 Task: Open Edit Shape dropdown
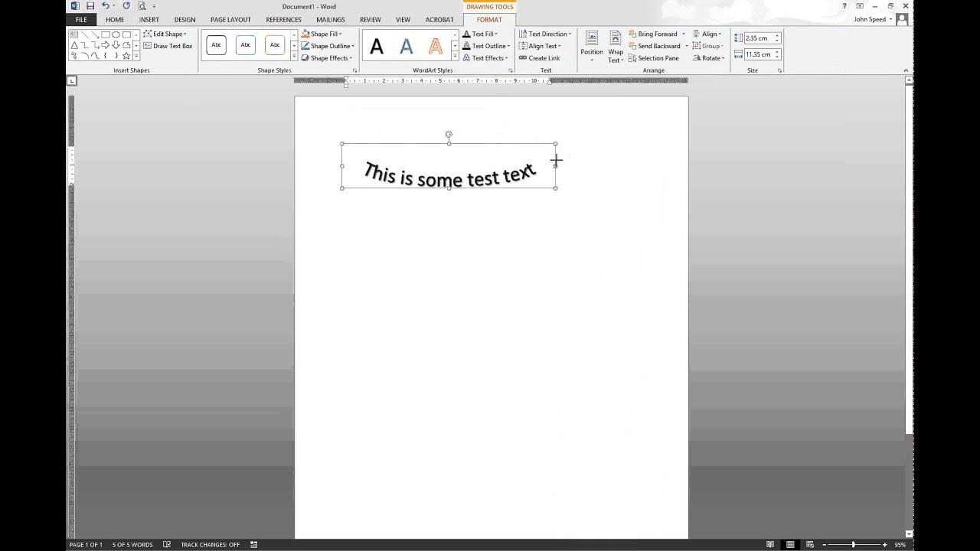(165, 34)
